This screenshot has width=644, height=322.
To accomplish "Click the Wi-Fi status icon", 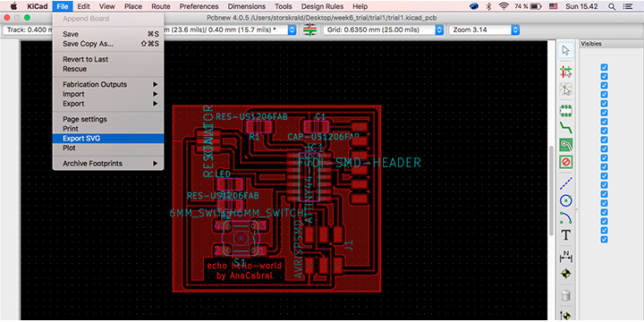I will point(503,6).
